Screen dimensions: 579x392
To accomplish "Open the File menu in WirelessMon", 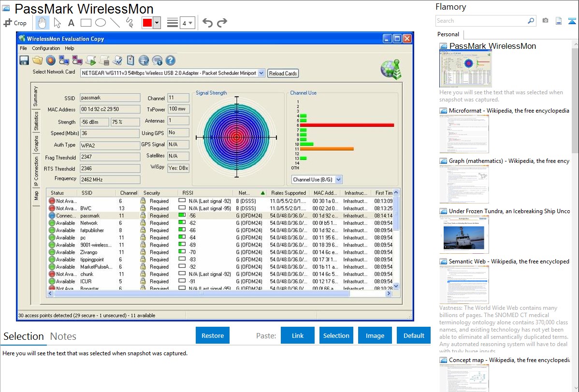I will click(x=23, y=48).
